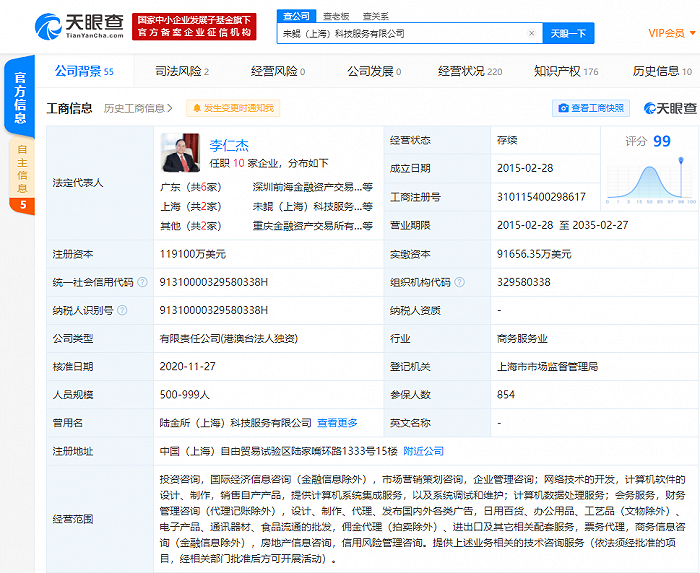The width and height of the screenshot is (700, 573).
Task: Click the camera icon in 查看工商快照
Action: click(x=564, y=108)
